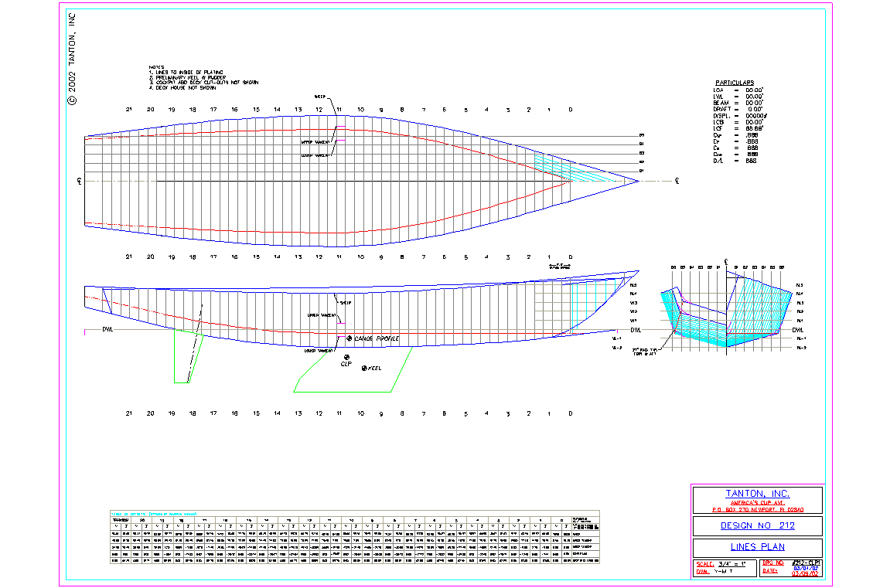The height and width of the screenshot is (588, 890).
Task: Click the green keel outline
Action: 353,369
